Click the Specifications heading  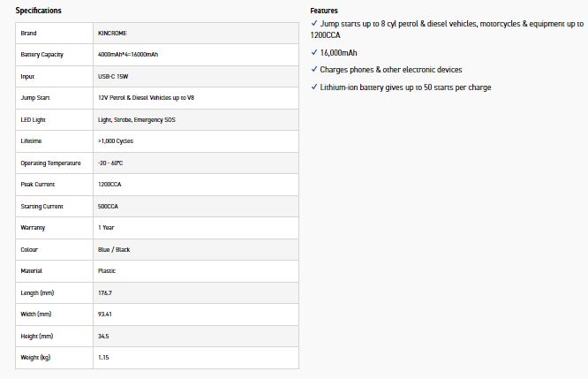click(38, 10)
